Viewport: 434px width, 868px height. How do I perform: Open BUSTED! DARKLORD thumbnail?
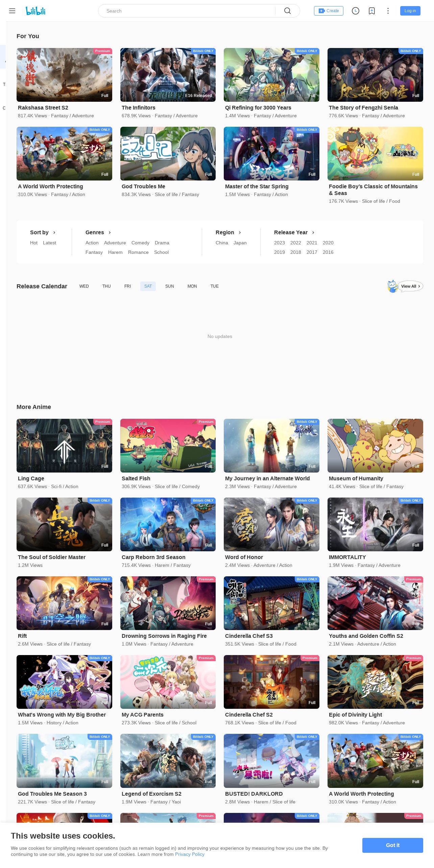[271, 761]
